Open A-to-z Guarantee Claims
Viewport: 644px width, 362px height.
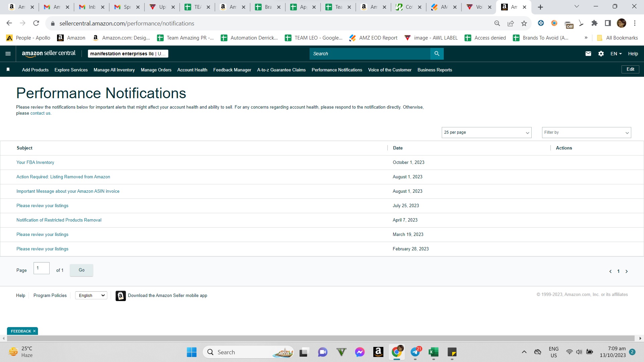281,70
